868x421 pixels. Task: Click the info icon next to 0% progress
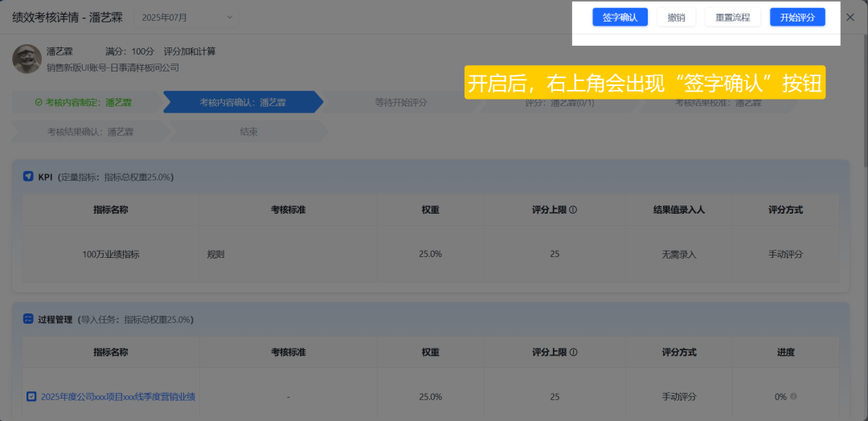point(793,397)
